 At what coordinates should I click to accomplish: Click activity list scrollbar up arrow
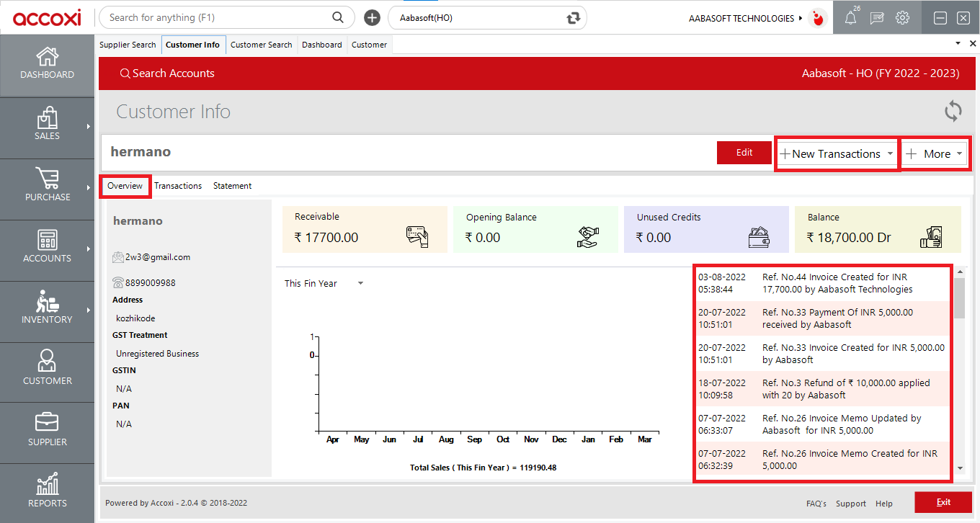tap(959, 272)
